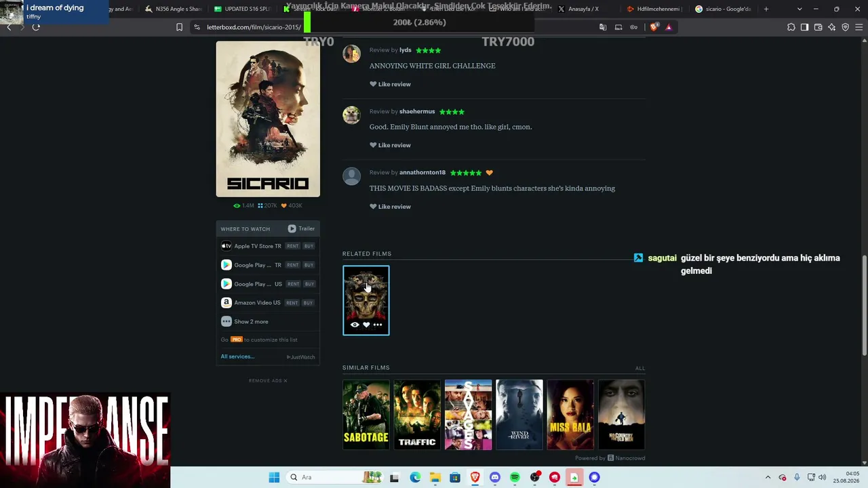
Task: Open the Amazon Video US icon
Action: tap(226, 303)
